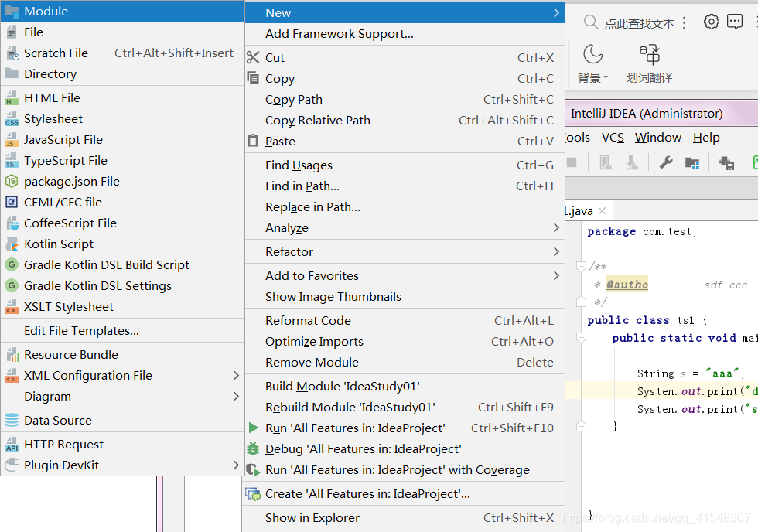
Task: Select Show in Explorer
Action: pos(405,518)
